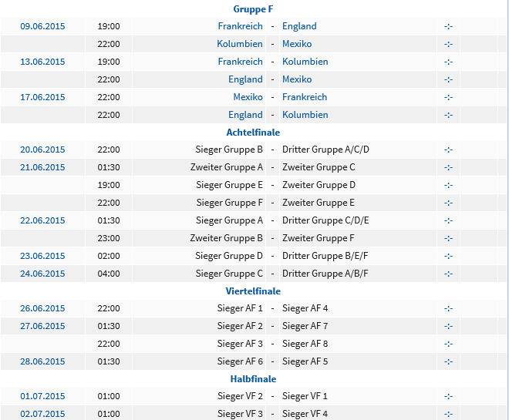The height and width of the screenshot is (420, 509).
Task: Open the score for Sieger Gruppe C match
Action: coord(448,274)
